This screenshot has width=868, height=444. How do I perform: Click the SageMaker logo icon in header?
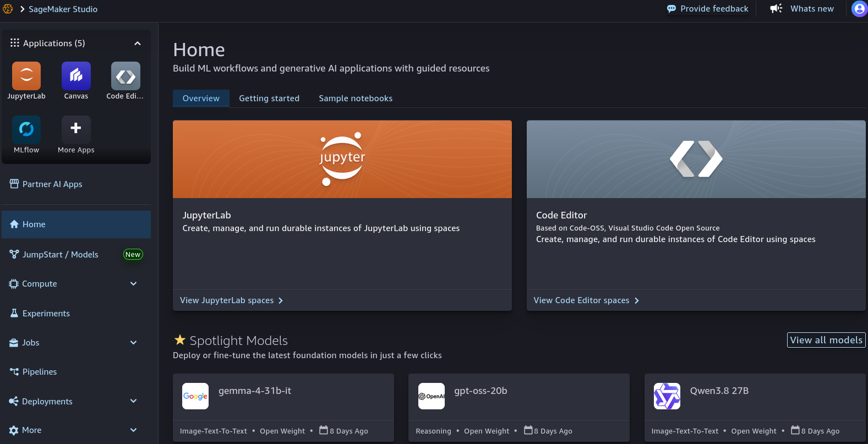[8, 9]
